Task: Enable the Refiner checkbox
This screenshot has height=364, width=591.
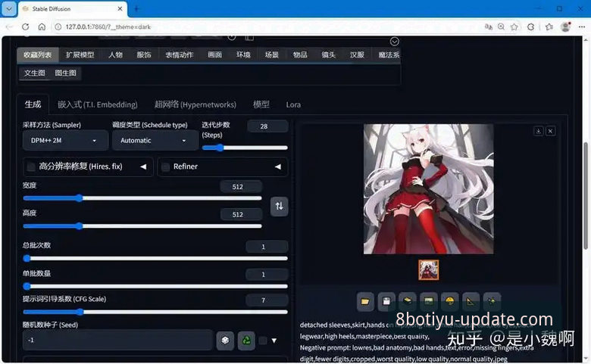Action: click(x=165, y=166)
